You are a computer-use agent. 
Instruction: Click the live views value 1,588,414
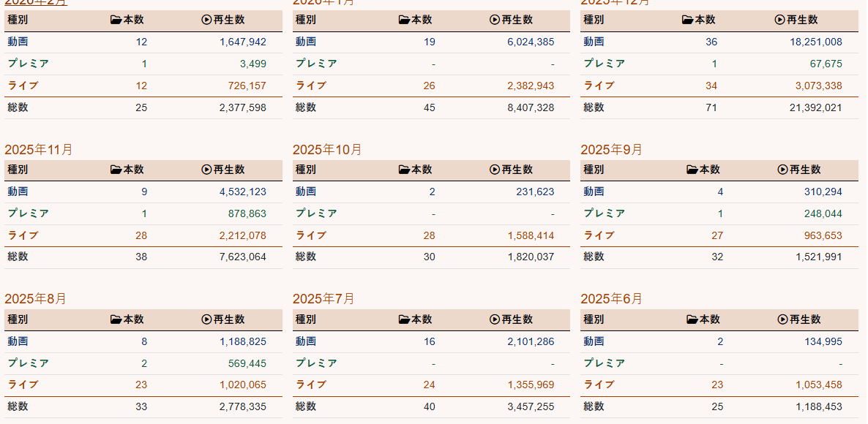[x=531, y=235]
